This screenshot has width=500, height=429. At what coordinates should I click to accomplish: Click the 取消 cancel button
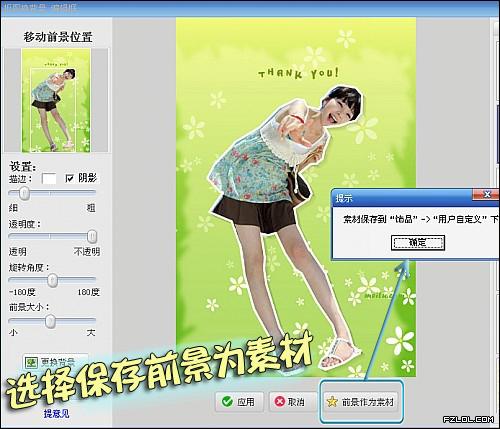292,402
